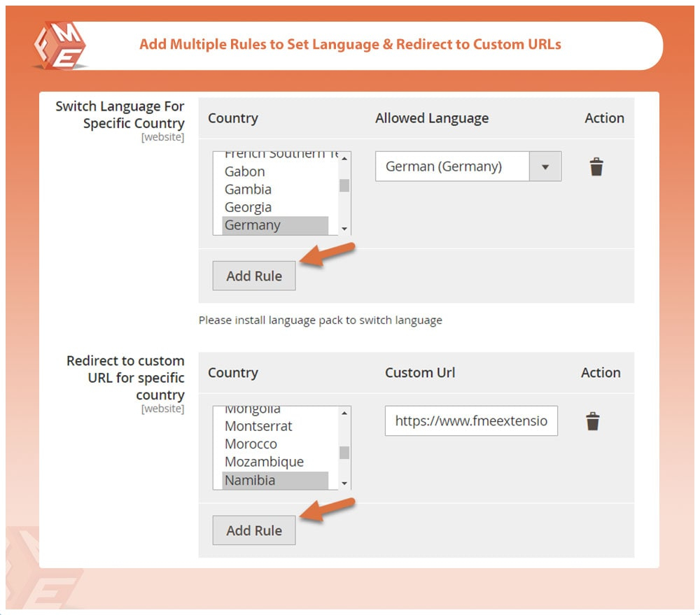The image size is (700, 615).
Task: Click the Custom Url column header
Action: point(419,373)
